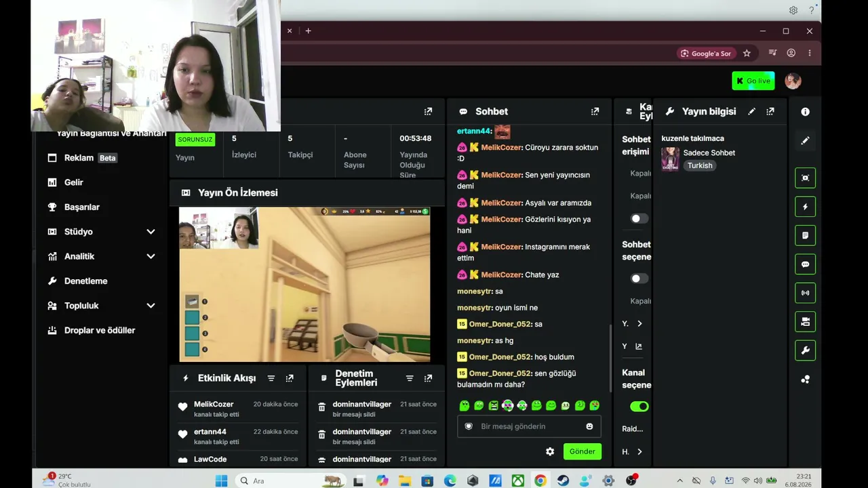Click the Bir mesaj gönderin input field
Image resolution: width=868 pixels, height=488 pixels.
tap(529, 426)
